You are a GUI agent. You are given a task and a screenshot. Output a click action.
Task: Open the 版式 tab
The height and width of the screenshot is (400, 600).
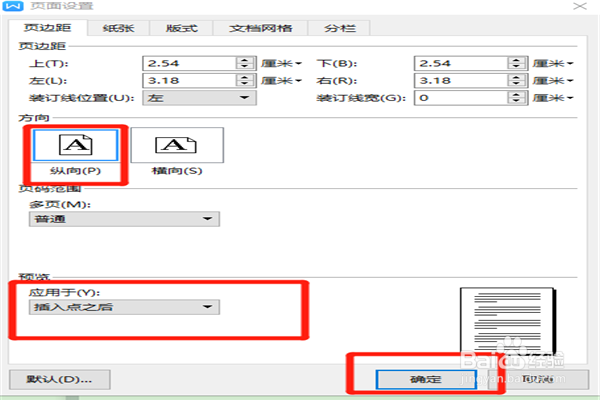pyautogui.click(x=181, y=28)
